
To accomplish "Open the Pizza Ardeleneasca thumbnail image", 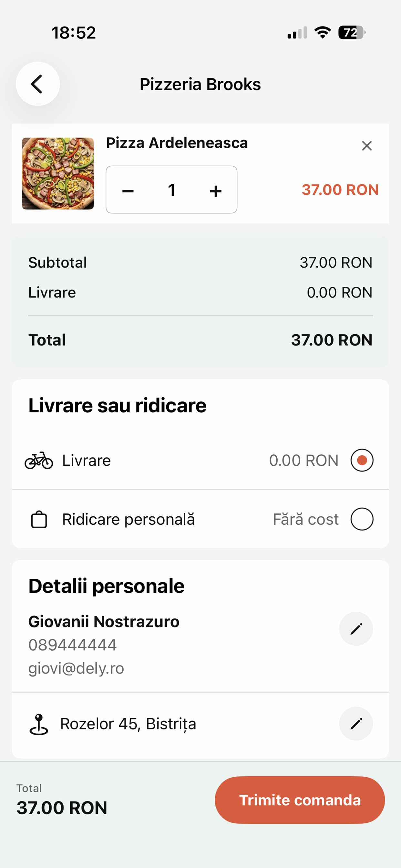I will 58,173.
